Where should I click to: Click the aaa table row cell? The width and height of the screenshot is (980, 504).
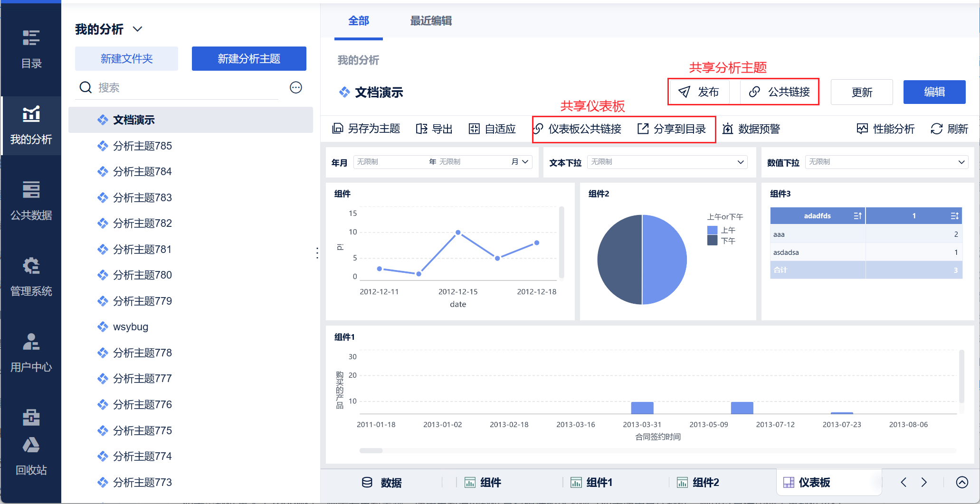tap(818, 234)
